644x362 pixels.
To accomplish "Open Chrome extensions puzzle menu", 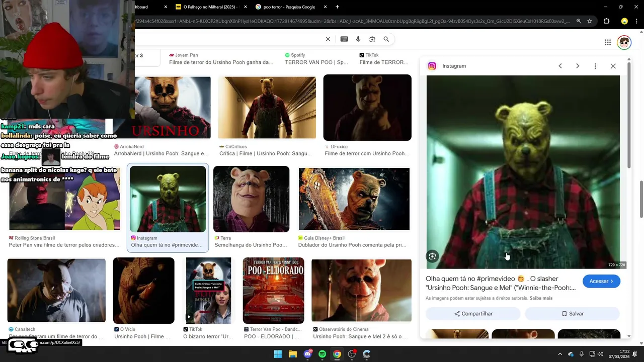I will [x=606, y=21].
